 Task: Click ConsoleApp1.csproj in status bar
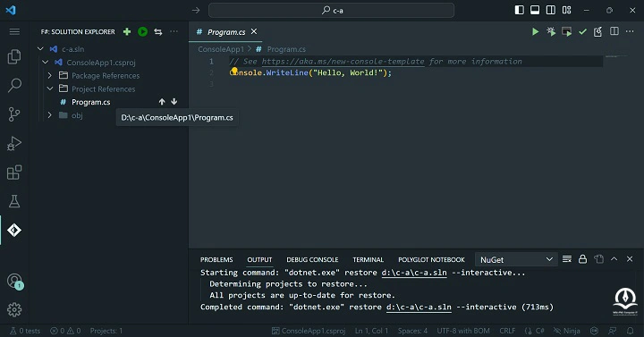point(309,331)
